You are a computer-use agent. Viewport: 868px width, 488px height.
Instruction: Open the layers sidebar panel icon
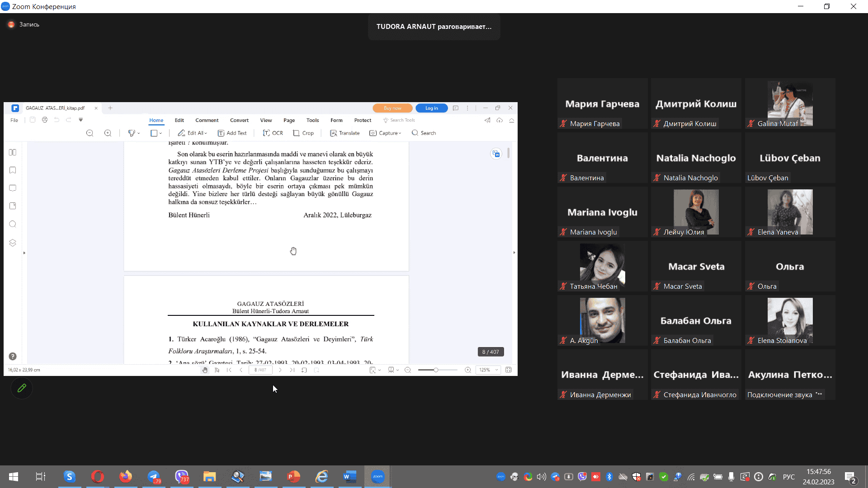(x=13, y=243)
